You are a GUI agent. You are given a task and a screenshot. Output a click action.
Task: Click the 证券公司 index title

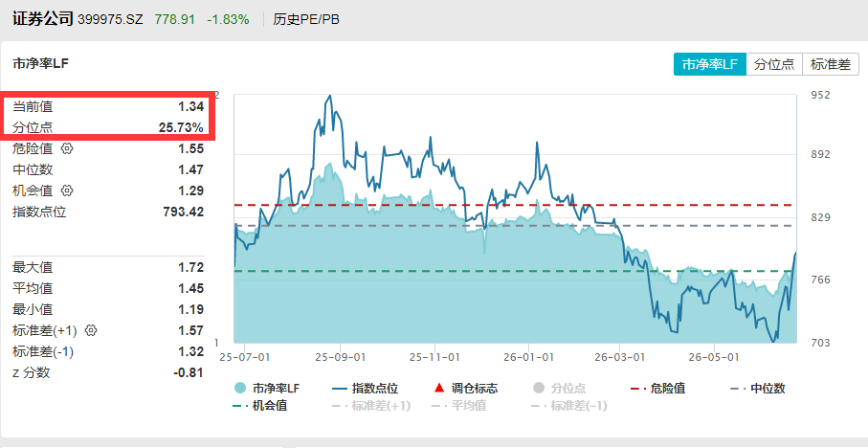[x=43, y=19]
